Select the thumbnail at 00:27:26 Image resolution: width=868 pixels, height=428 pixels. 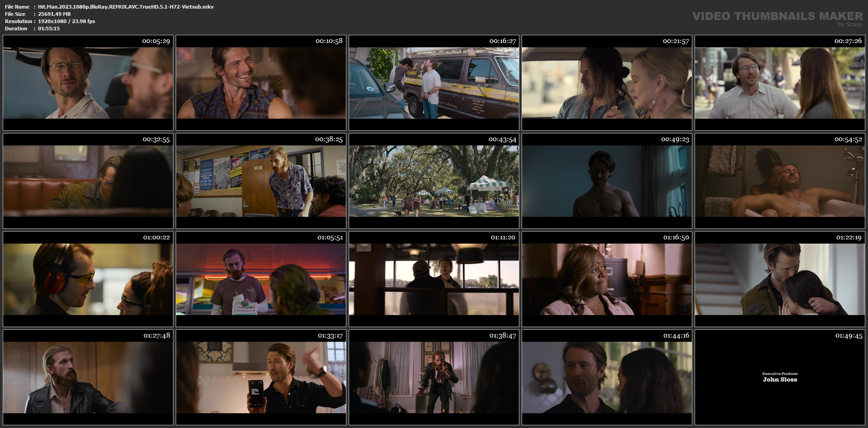780,83
